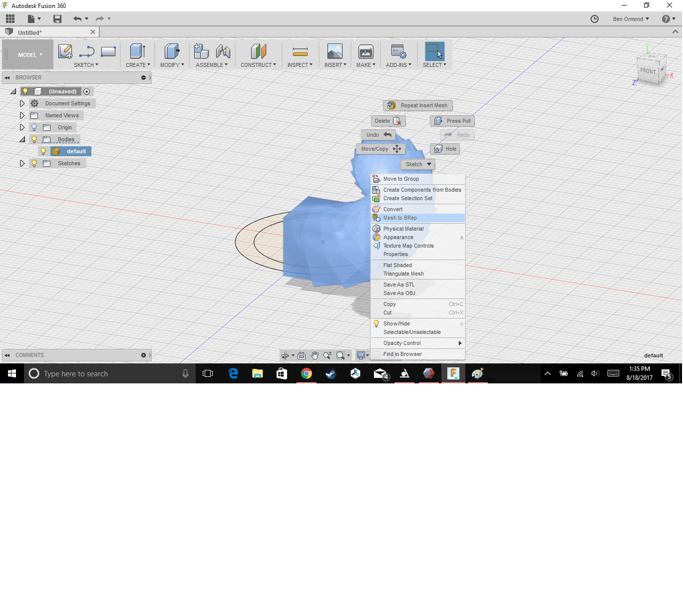This screenshot has width=683, height=616.
Task: Open the Ben Ormond account menu
Action: [x=631, y=19]
